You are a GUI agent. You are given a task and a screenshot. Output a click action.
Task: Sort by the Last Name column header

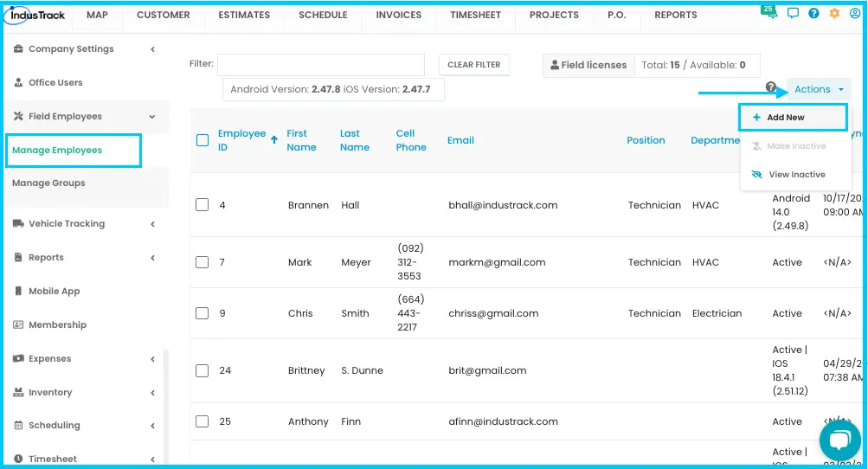(x=354, y=140)
